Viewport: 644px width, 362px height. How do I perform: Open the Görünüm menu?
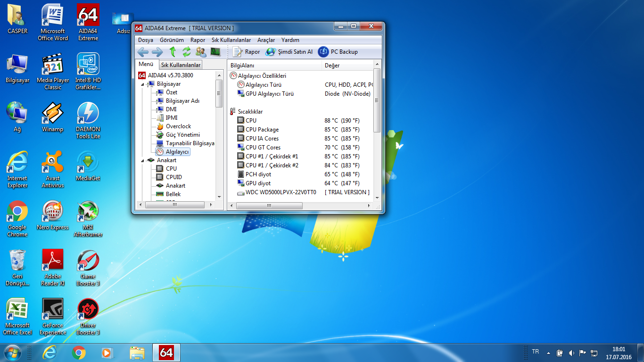172,40
